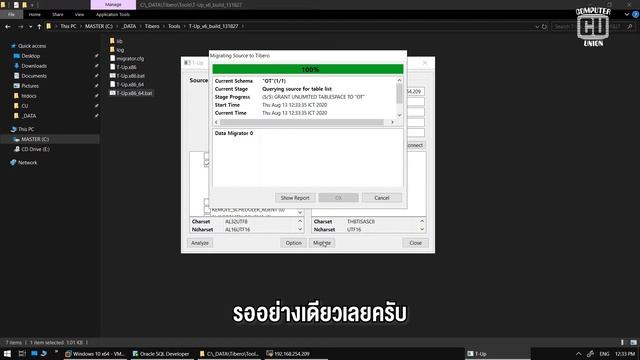The height and width of the screenshot is (360, 640).
Task: Click scroll-down arrow in migration details panel
Action: (x=399, y=115)
